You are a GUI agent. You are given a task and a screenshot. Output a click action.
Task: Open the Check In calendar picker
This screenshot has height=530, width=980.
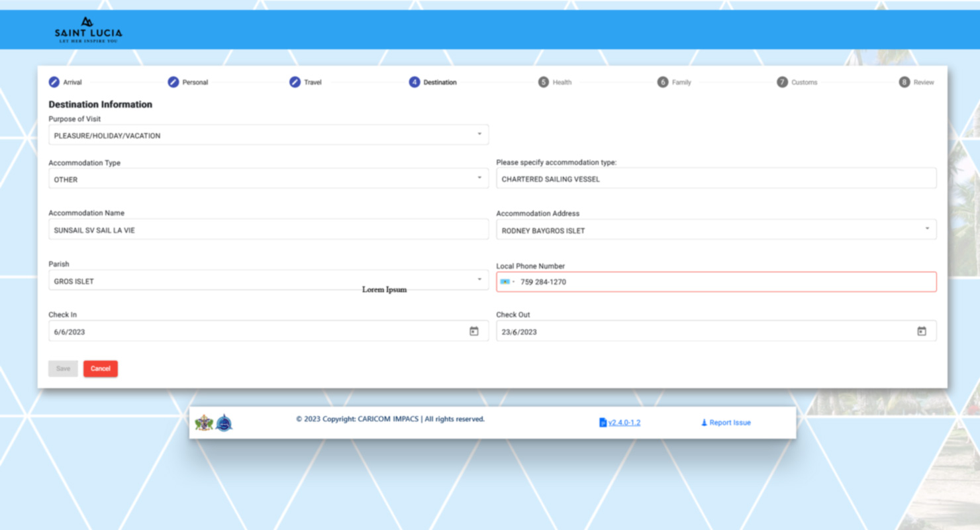[x=473, y=331]
